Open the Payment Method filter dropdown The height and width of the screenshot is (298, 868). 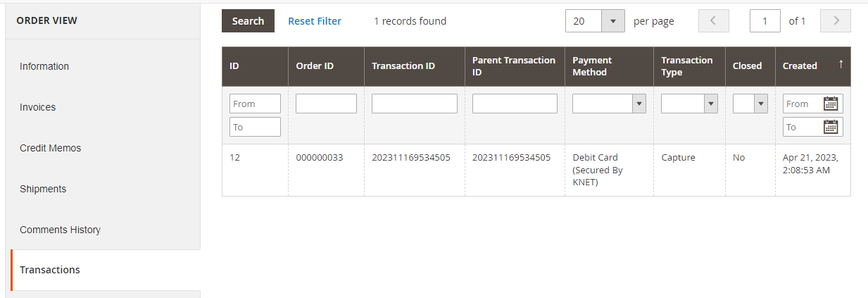pyautogui.click(x=609, y=104)
